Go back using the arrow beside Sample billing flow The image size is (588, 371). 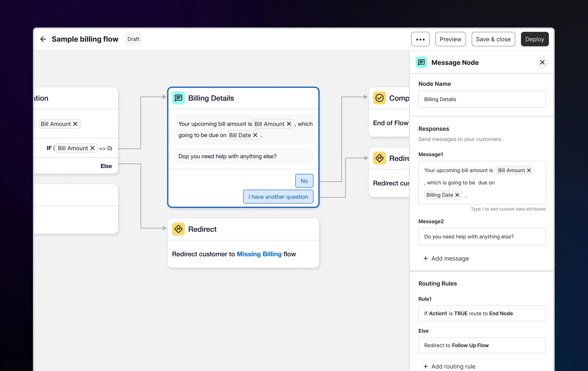tap(43, 39)
